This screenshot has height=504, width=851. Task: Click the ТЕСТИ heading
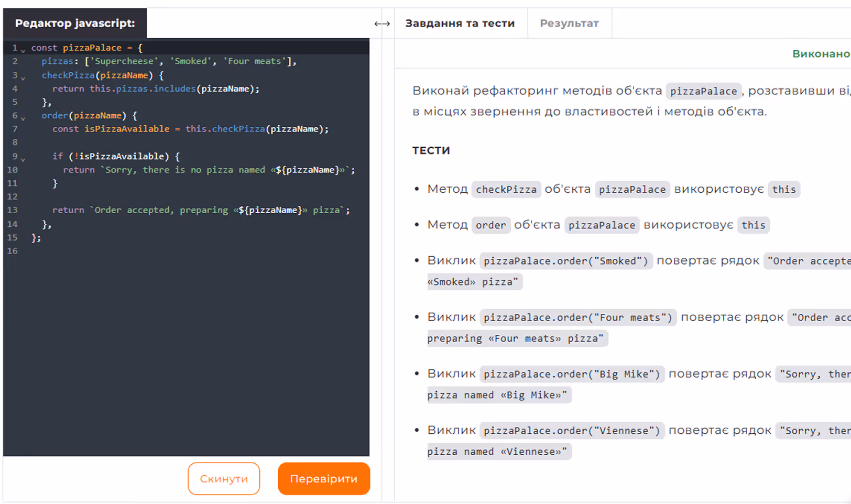tap(431, 150)
